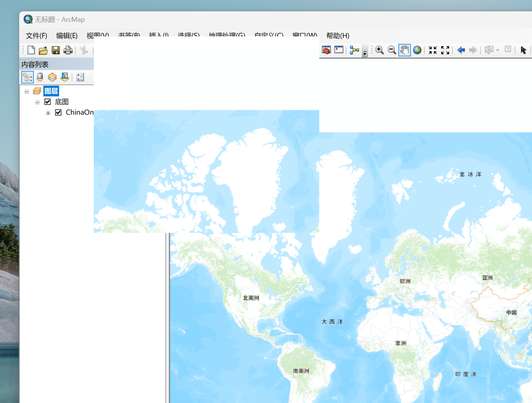Select the Zoom In tool

(x=379, y=50)
